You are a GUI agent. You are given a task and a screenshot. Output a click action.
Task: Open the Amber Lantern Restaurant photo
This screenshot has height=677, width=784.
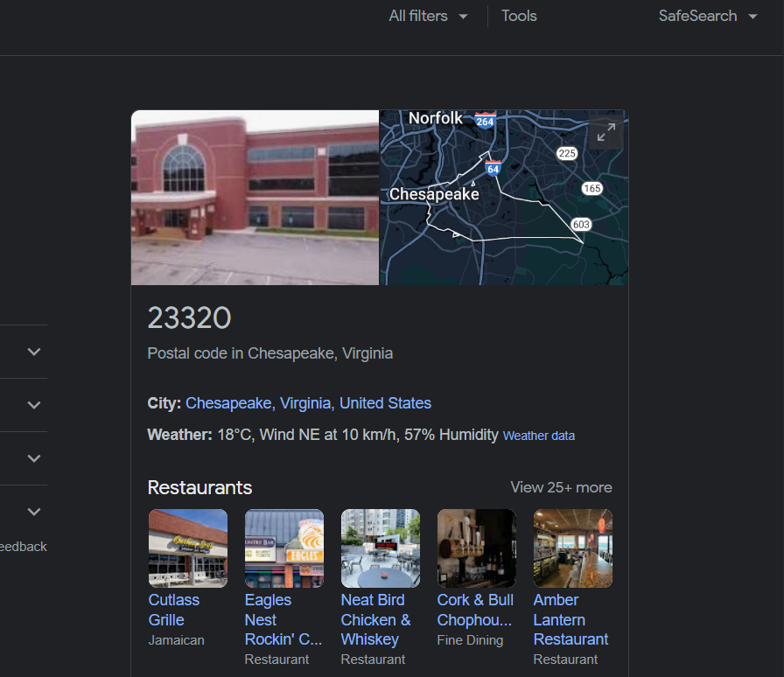pos(573,548)
